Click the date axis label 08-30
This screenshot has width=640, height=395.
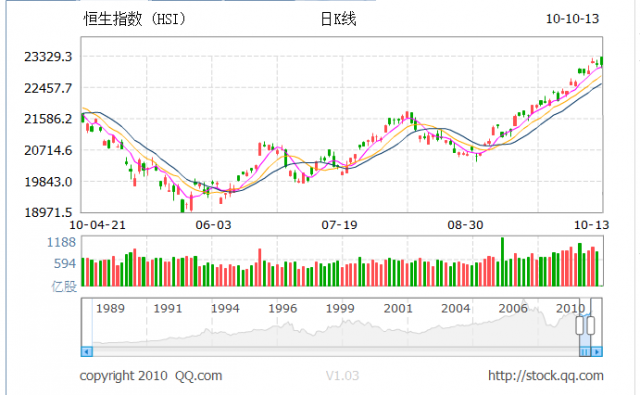point(465,225)
